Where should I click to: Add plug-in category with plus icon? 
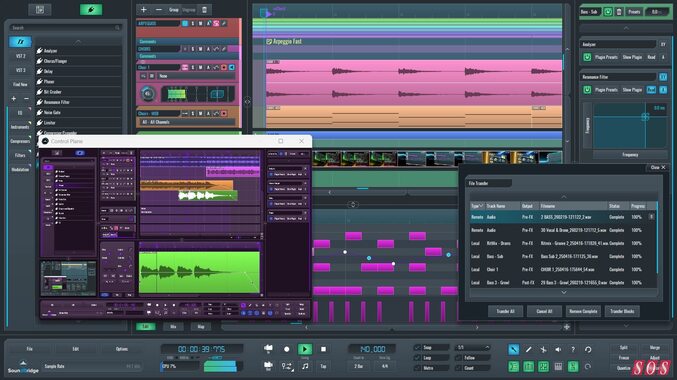point(14,99)
